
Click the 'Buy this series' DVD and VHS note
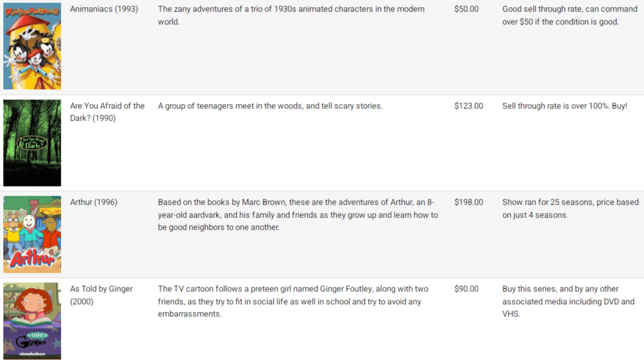568,301
